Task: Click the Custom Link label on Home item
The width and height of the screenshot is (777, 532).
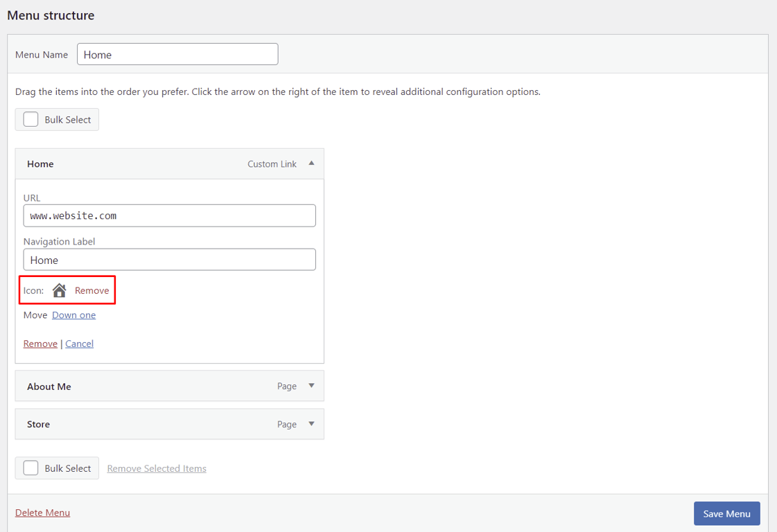Action: [272, 163]
